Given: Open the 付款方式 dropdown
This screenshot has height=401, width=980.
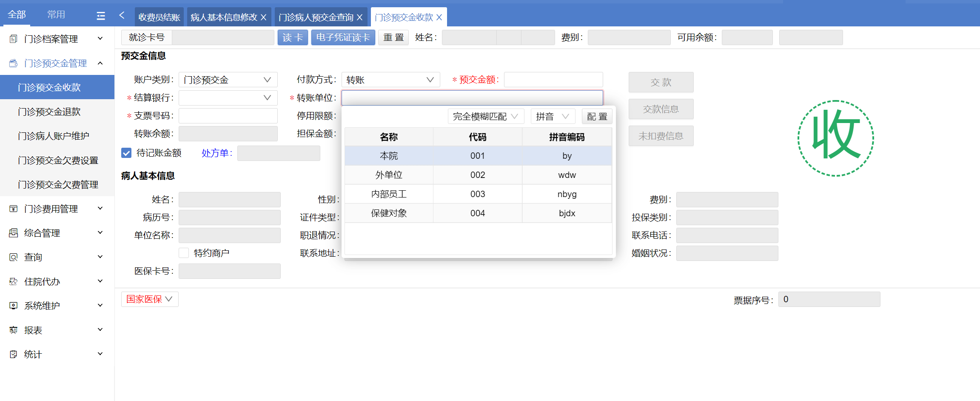Looking at the screenshot, I should (x=390, y=80).
